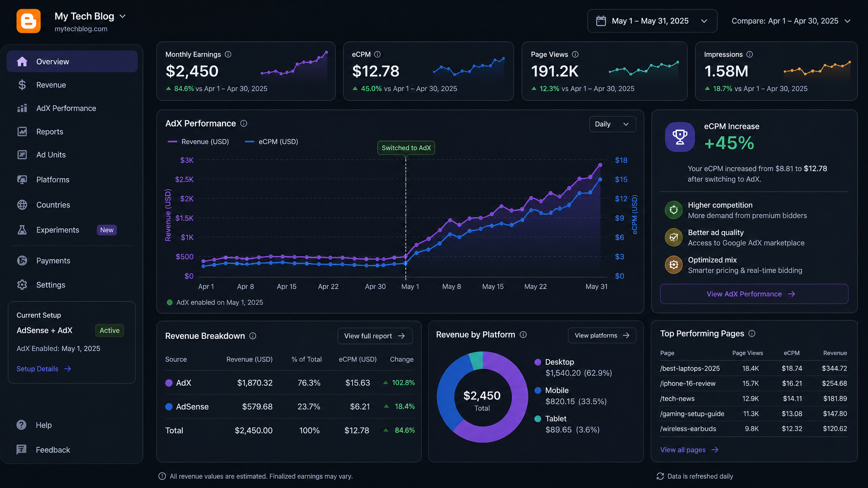This screenshot has height=488, width=868.
Task: Click the View platforms button
Action: point(602,335)
